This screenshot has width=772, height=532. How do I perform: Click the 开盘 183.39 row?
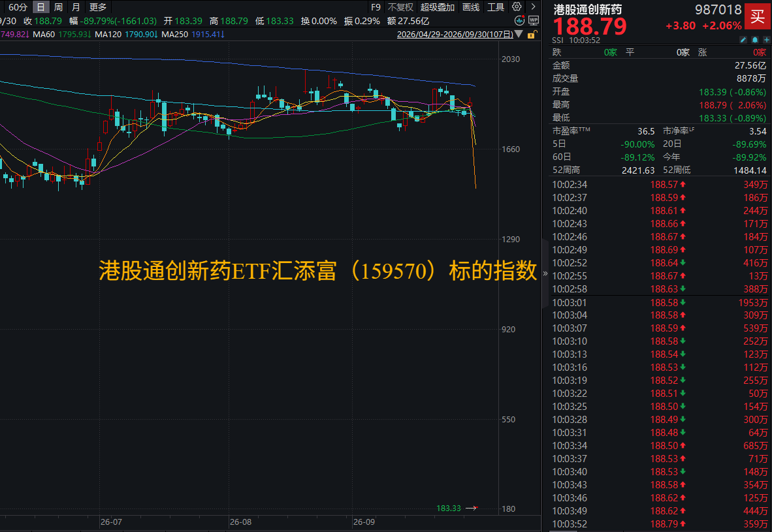pos(659,92)
